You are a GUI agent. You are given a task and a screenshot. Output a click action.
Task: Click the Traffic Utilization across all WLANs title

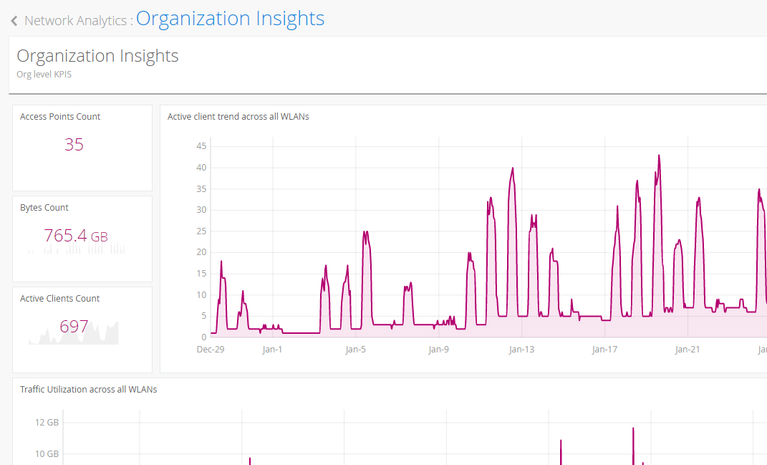(89, 389)
